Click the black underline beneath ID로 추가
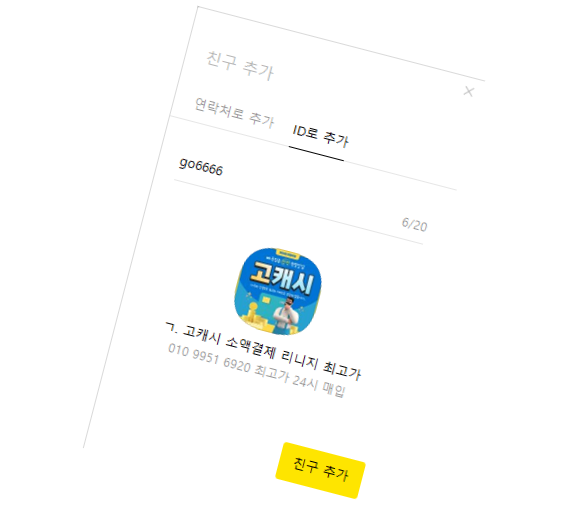 316,154
